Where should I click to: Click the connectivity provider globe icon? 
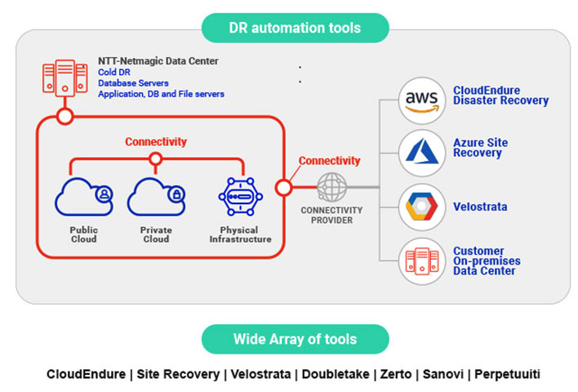pyautogui.click(x=331, y=187)
